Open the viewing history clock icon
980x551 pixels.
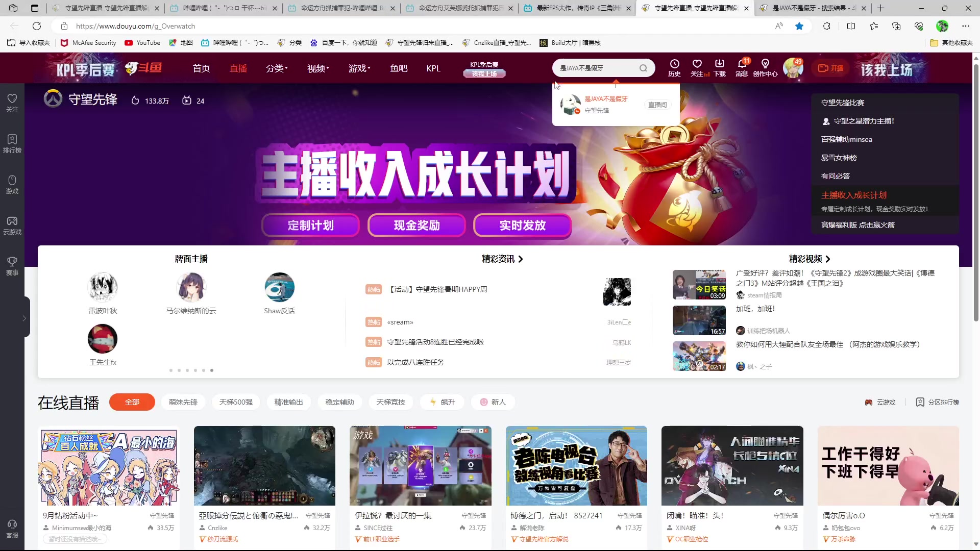click(x=674, y=67)
